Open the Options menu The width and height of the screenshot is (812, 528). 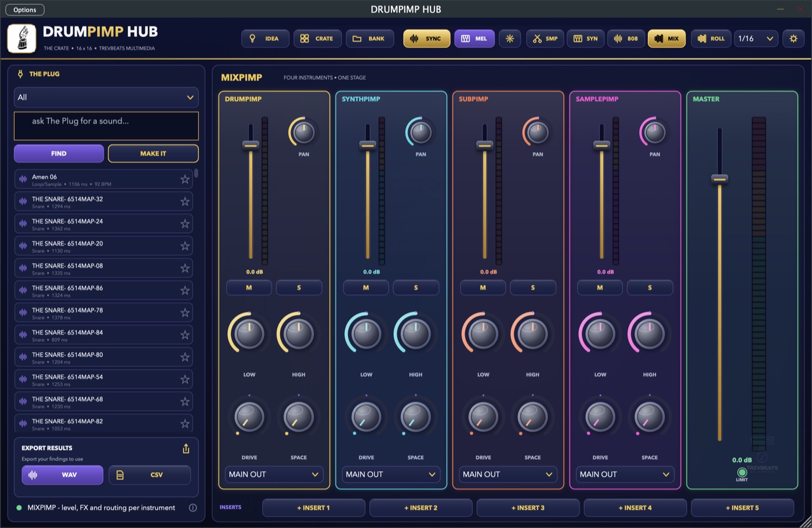pos(25,10)
